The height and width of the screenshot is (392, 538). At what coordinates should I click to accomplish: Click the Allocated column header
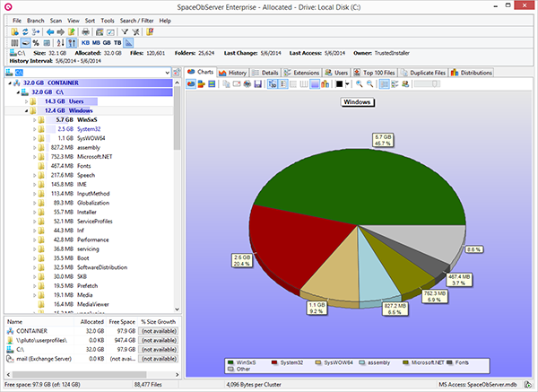coord(91,322)
